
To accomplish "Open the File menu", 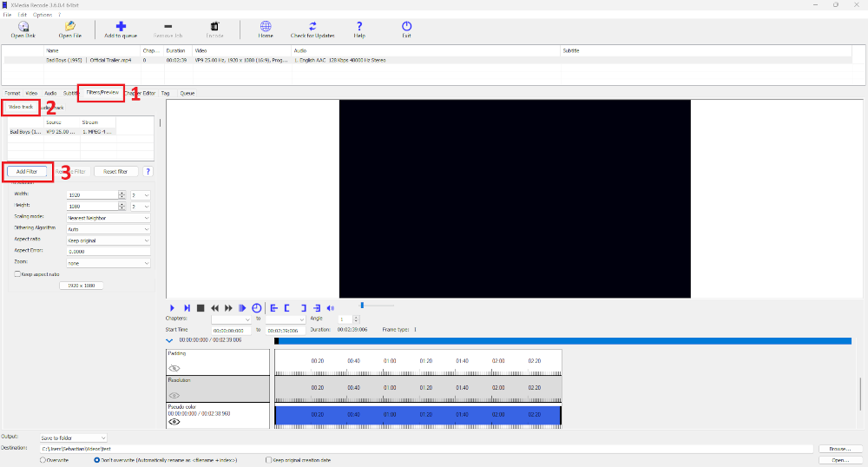I will pos(7,15).
